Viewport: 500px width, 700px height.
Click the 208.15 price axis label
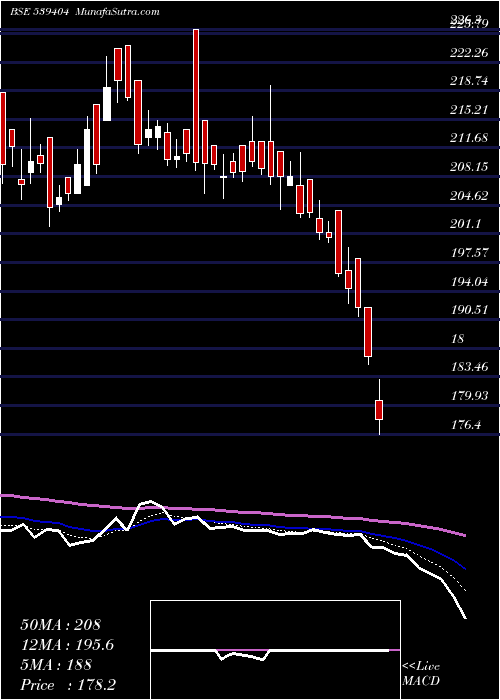coord(468,167)
